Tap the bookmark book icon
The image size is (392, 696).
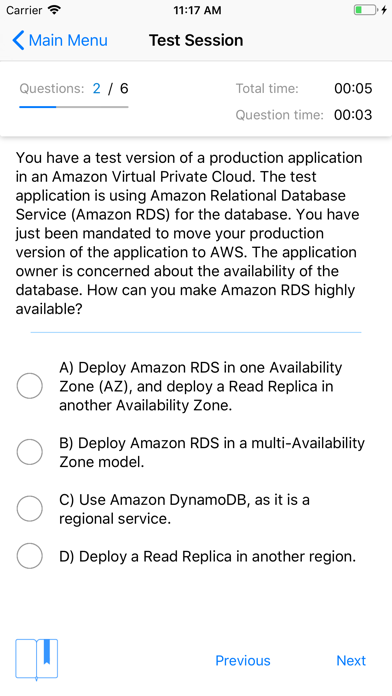(x=36, y=659)
